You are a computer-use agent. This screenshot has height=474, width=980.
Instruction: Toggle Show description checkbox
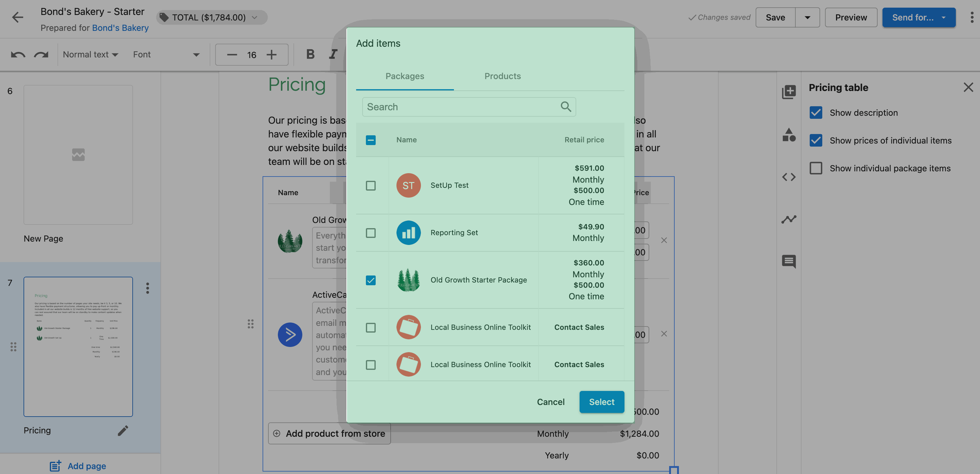click(x=816, y=112)
